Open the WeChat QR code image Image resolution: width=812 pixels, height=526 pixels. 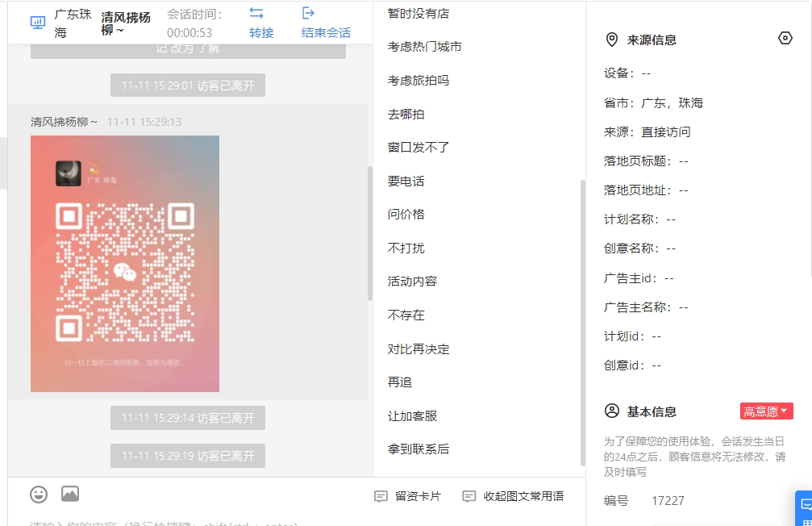(125, 264)
